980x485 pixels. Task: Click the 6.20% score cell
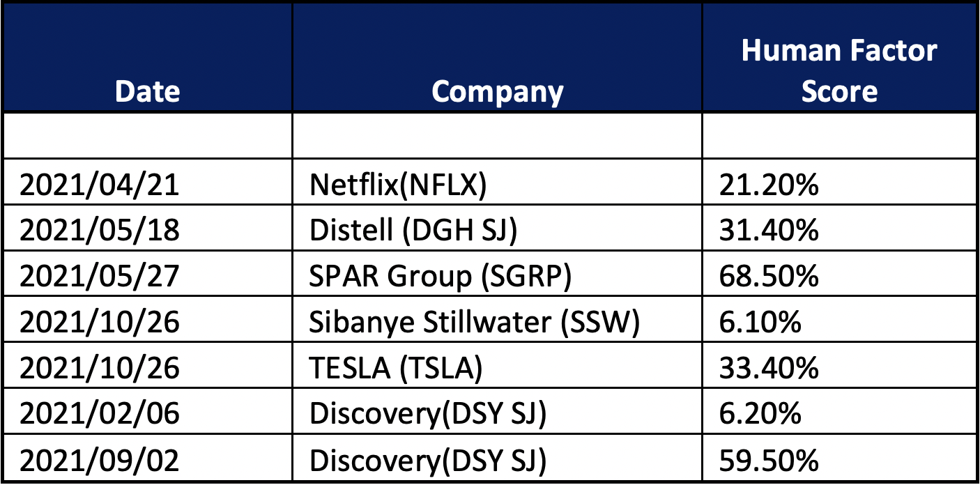[761, 415]
